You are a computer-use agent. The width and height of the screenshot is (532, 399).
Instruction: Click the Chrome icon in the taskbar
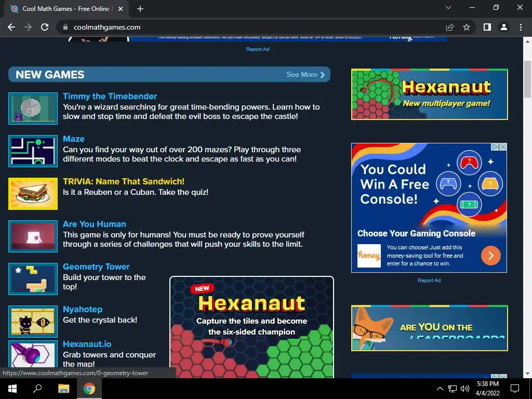pyautogui.click(x=89, y=389)
